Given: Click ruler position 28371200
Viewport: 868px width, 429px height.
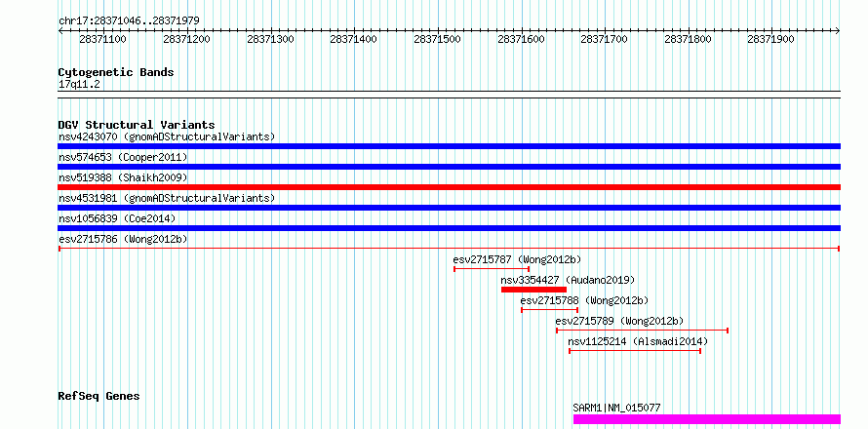Looking at the screenshot, I should [x=186, y=40].
